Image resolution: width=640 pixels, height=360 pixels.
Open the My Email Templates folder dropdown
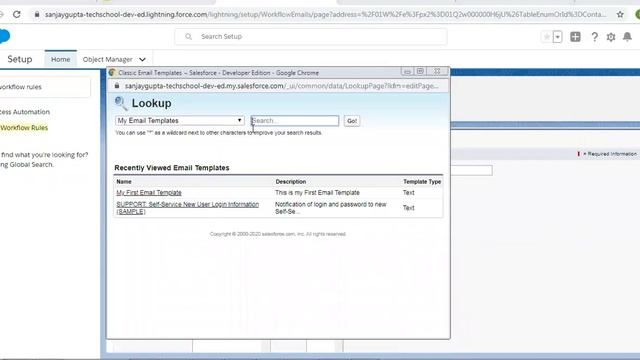[x=180, y=120]
